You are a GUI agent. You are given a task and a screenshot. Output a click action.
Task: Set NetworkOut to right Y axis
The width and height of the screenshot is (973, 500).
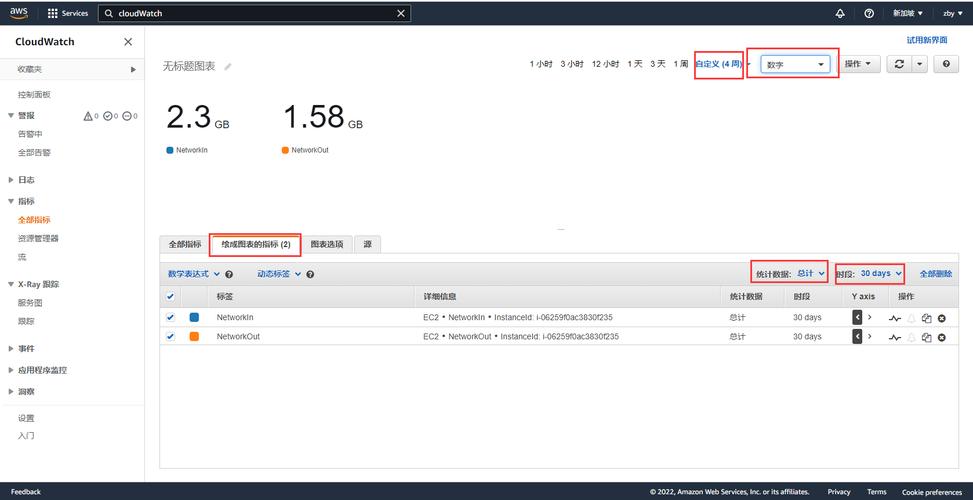click(870, 336)
